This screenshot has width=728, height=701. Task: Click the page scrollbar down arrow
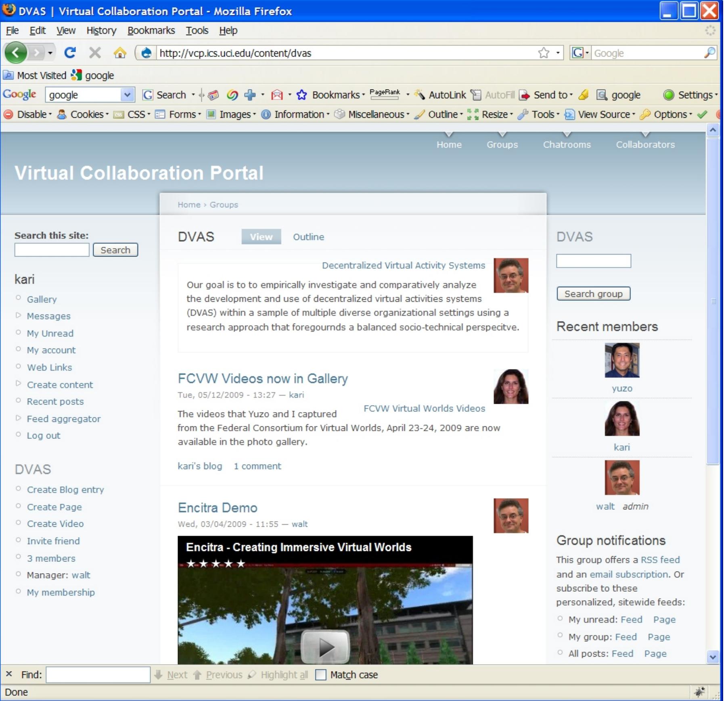pyautogui.click(x=713, y=657)
